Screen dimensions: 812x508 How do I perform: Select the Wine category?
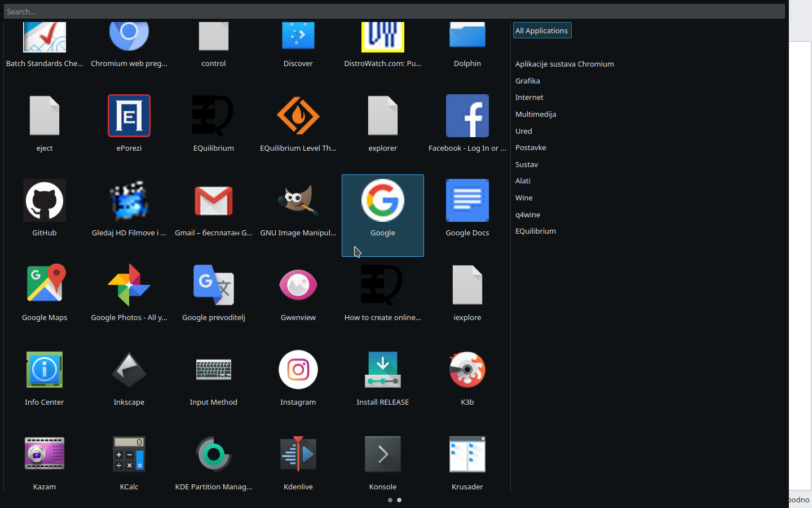click(x=524, y=198)
